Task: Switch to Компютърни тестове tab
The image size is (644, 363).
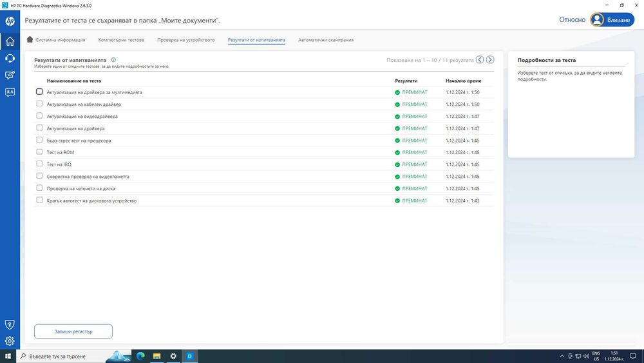Action: (x=121, y=40)
